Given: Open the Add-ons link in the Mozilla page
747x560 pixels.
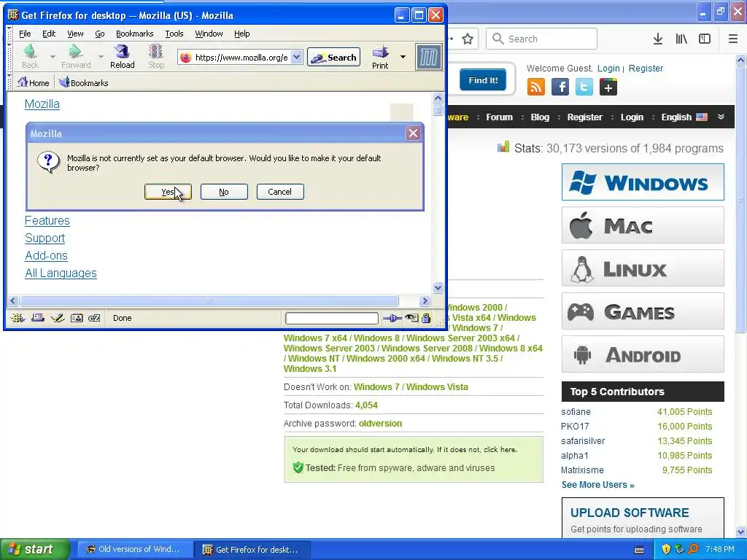Looking at the screenshot, I should (46, 256).
